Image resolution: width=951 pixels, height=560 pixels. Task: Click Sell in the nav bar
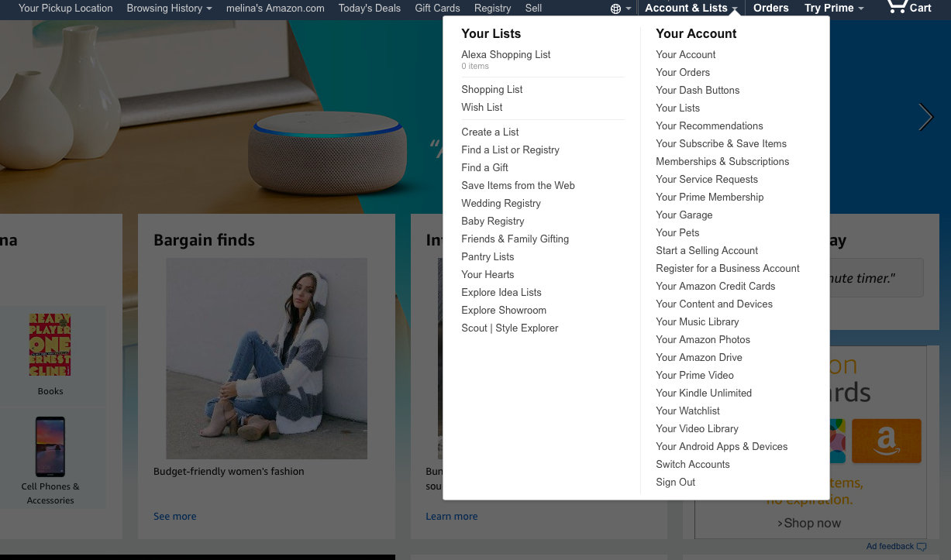[x=533, y=8]
